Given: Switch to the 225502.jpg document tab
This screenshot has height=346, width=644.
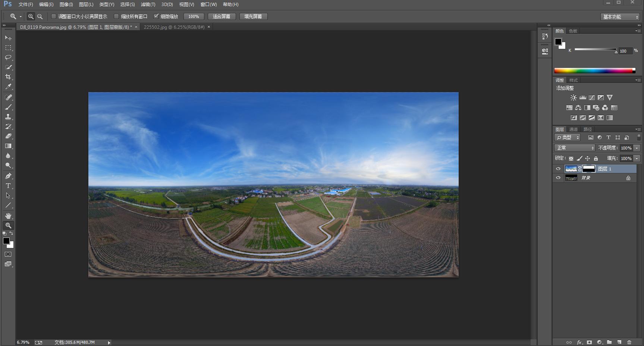Looking at the screenshot, I should 174,27.
